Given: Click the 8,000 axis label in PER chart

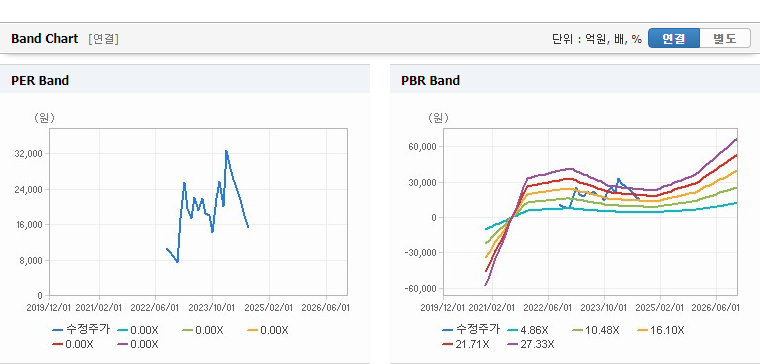Looking at the screenshot, I should (x=32, y=260).
